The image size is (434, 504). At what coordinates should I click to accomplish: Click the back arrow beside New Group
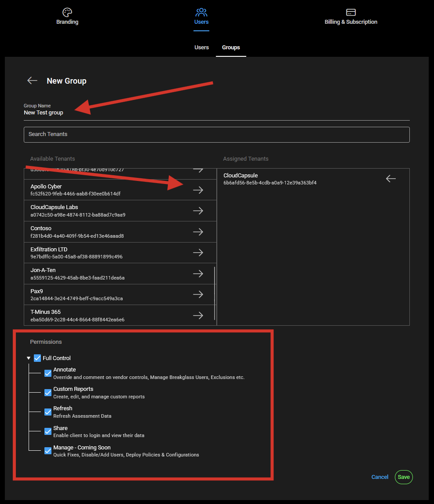point(32,81)
